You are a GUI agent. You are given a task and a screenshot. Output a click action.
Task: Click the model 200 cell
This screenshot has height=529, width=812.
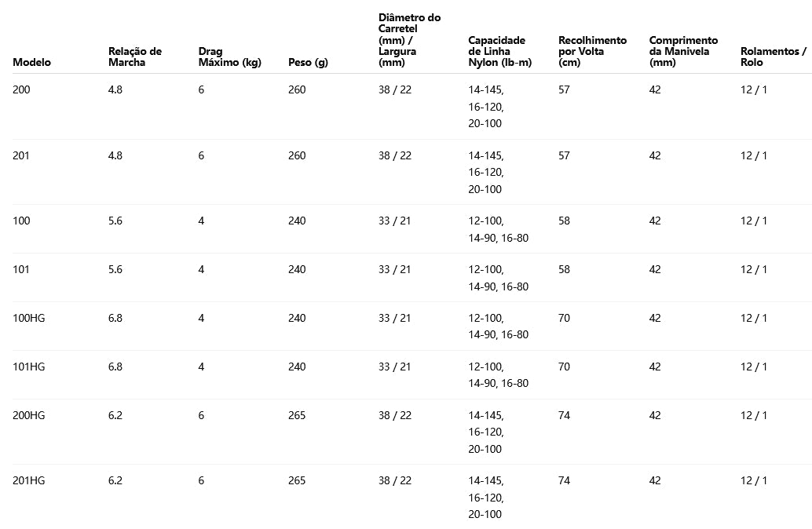22,89
